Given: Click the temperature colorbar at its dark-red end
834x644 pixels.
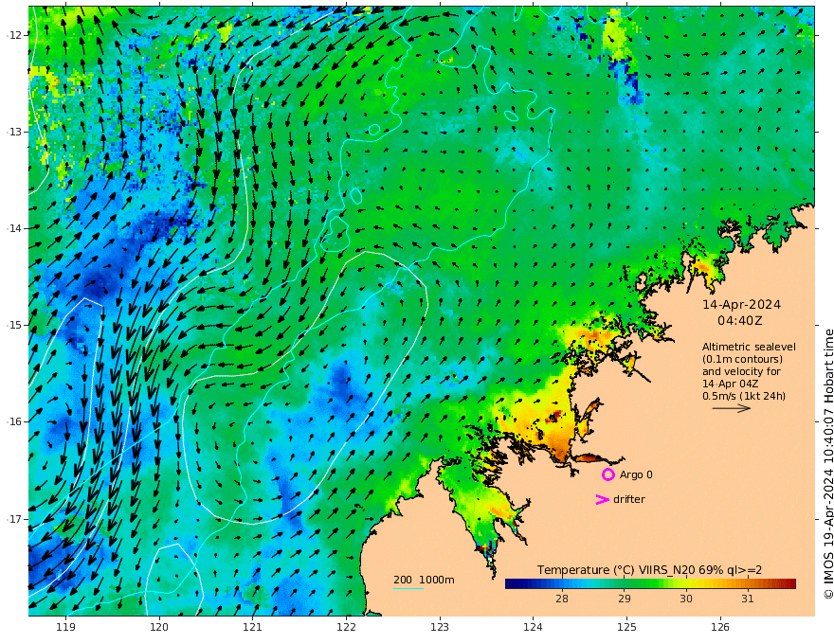Looking at the screenshot, I should click(x=790, y=583).
